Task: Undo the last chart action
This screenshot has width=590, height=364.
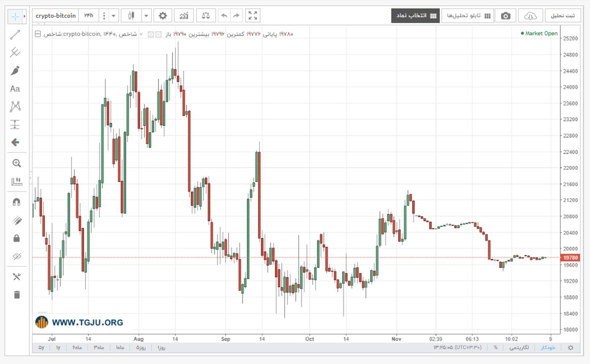Action: click(x=224, y=16)
